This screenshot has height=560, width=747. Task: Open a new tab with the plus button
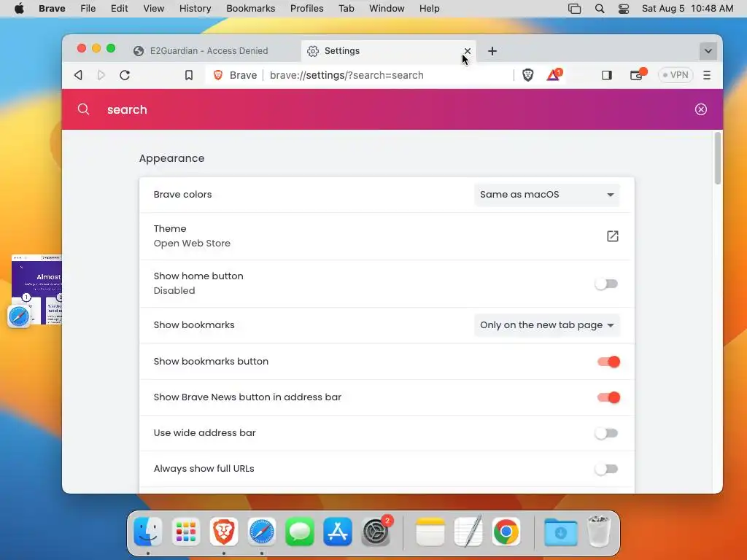(492, 51)
